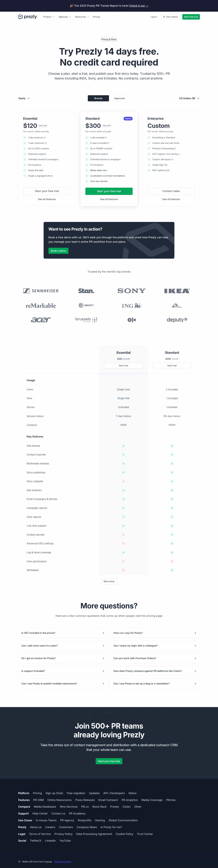The height and width of the screenshot is (868, 218).
Task: Expand "How can I pay for Prezly?" question
Action: pyautogui.click(x=155, y=633)
